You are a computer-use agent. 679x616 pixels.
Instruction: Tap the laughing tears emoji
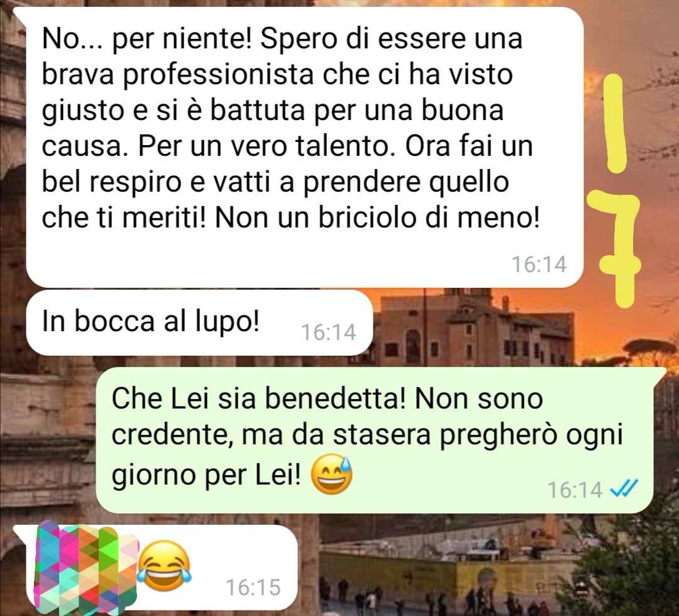[165, 565]
